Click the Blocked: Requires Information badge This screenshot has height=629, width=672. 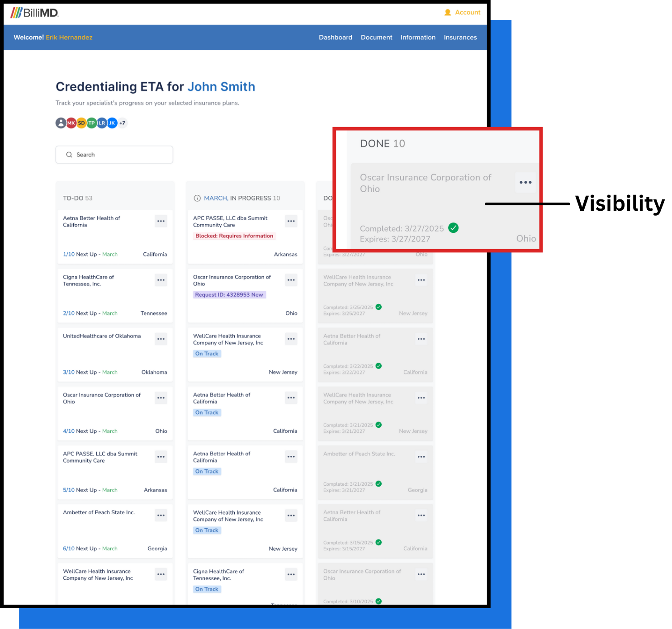234,236
